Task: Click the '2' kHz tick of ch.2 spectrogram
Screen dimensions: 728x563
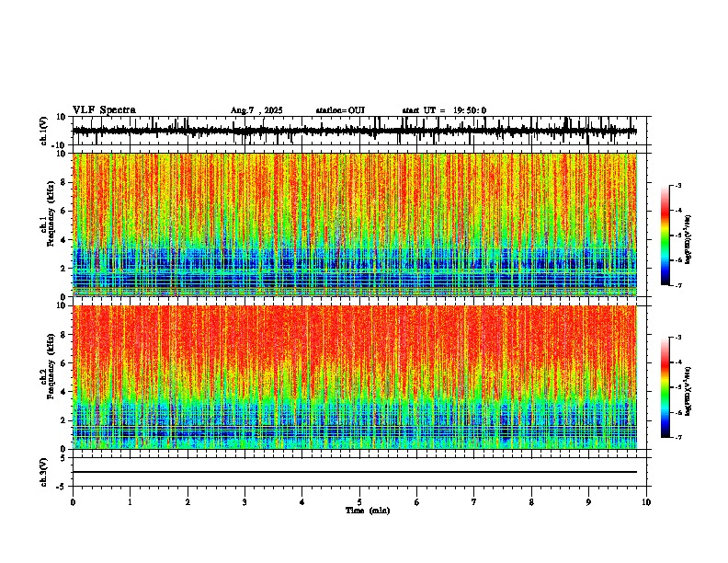Action: point(63,420)
